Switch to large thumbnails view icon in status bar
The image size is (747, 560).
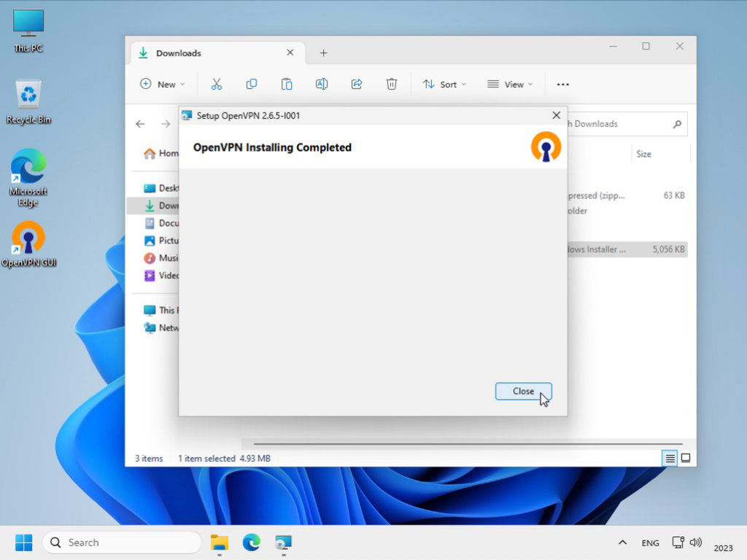click(x=686, y=458)
